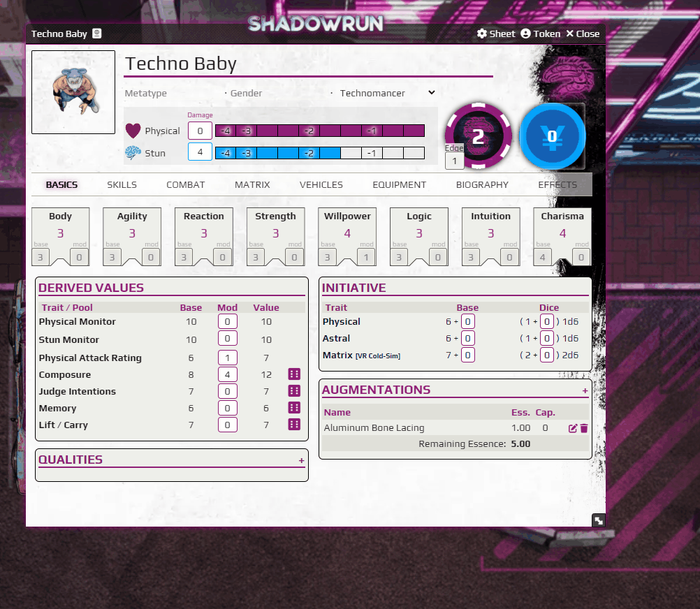Click the sheet resize handle icon
This screenshot has width=700, height=609.
pyautogui.click(x=599, y=520)
